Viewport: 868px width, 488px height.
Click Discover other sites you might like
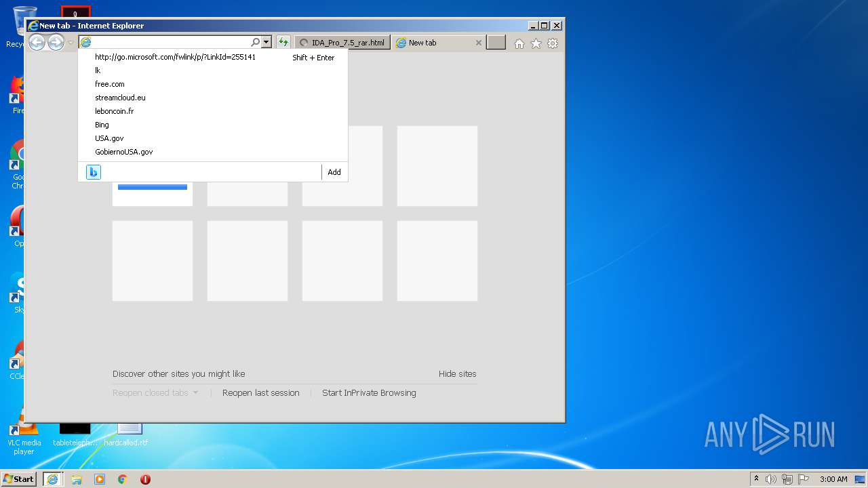coord(179,373)
